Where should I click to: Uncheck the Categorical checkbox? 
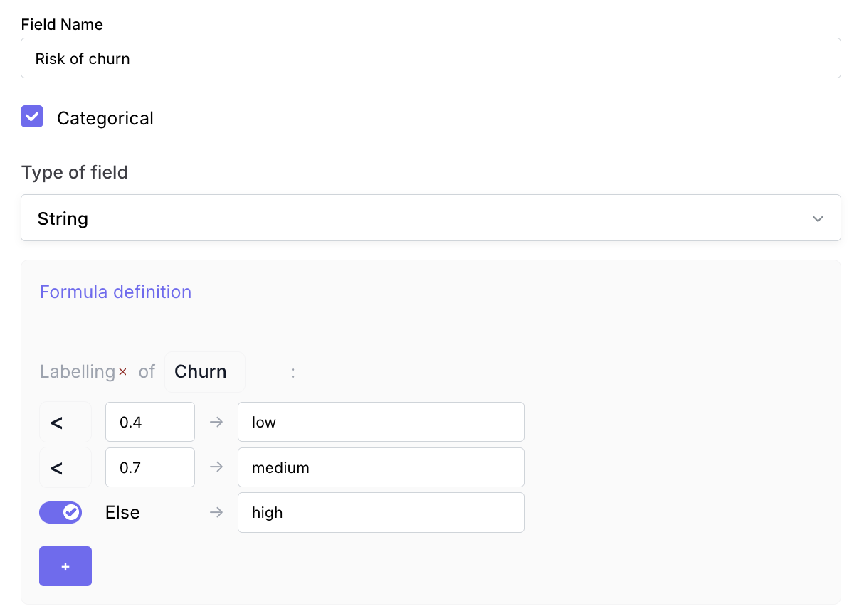(x=32, y=117)
